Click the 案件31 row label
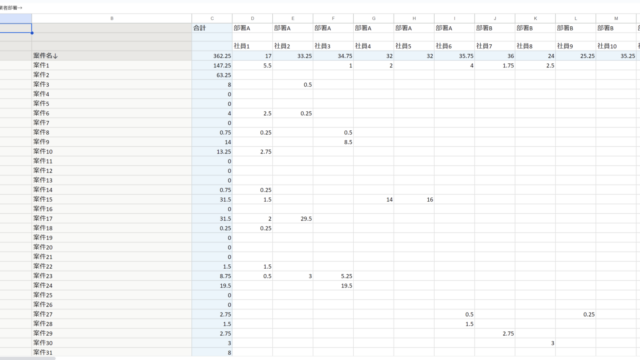Image resolution: width=640 pixels, height=360 pixels. pyautogui.click(x=112, y=352)
